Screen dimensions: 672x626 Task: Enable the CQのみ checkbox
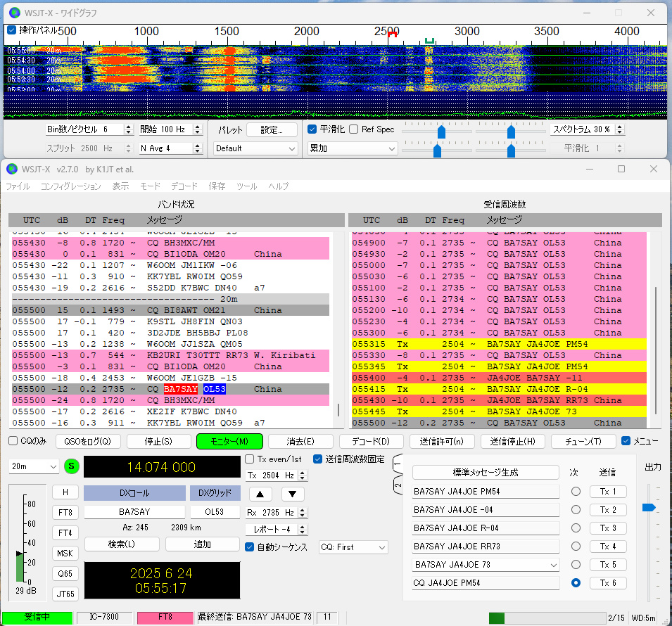tap(13, 442)
